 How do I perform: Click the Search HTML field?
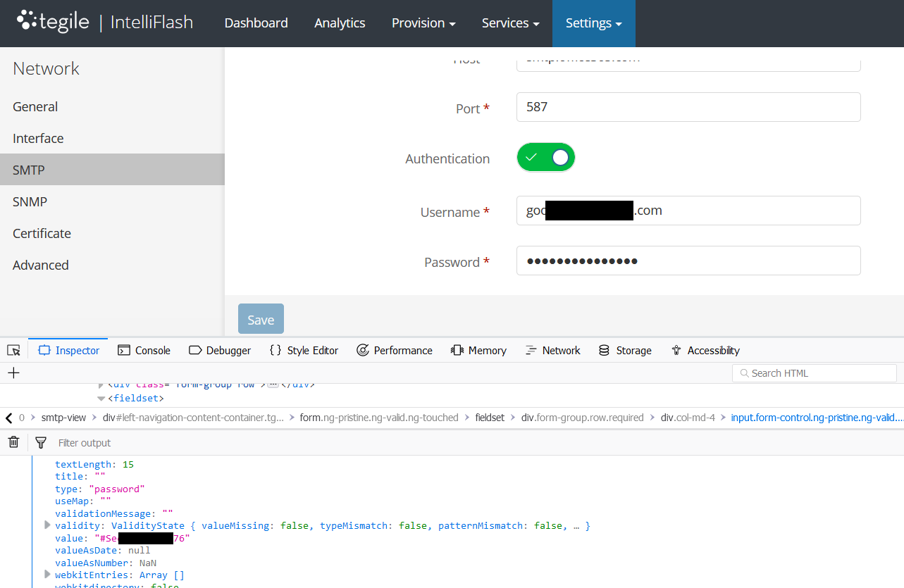pos(815,373)
